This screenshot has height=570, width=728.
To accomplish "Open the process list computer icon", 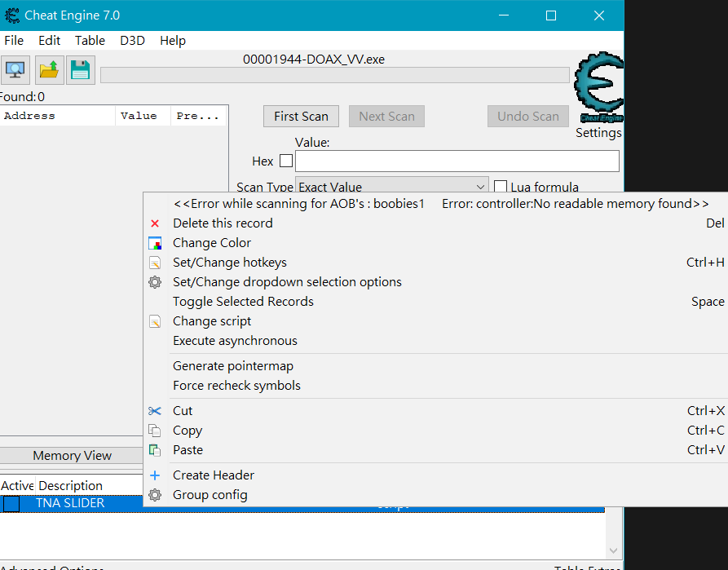I will point(15,70).
